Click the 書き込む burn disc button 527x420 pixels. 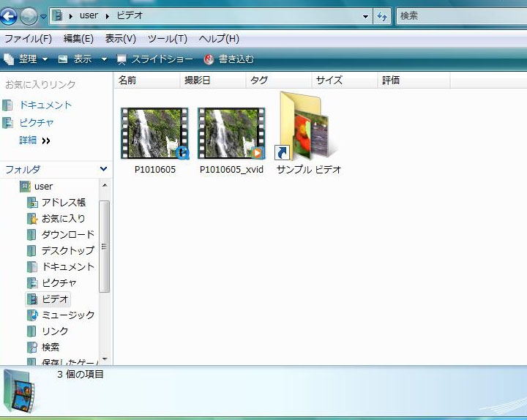228,59
